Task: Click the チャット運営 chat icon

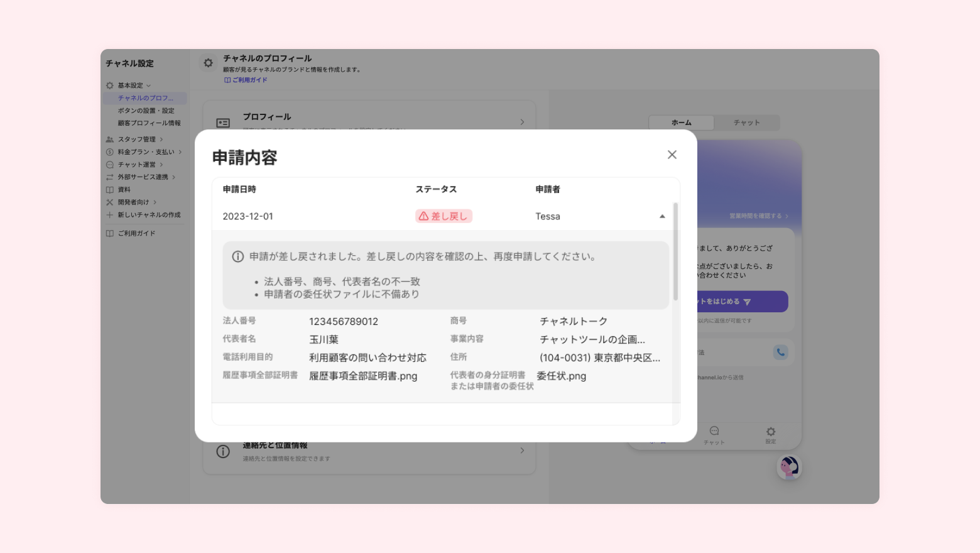Action: [x=110, y=165]
